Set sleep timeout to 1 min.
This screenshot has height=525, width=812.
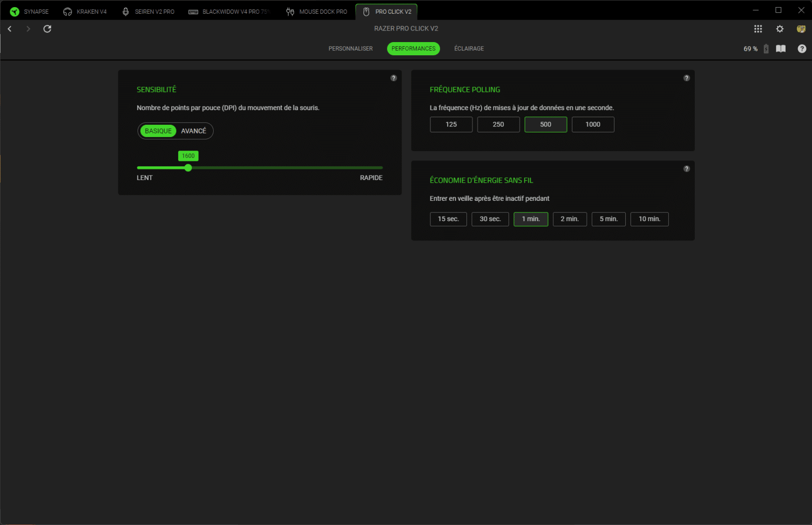tap(531, 219)
